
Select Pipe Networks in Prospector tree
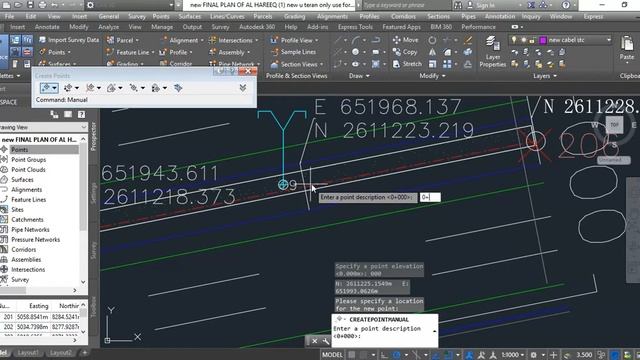coord(30,229)
